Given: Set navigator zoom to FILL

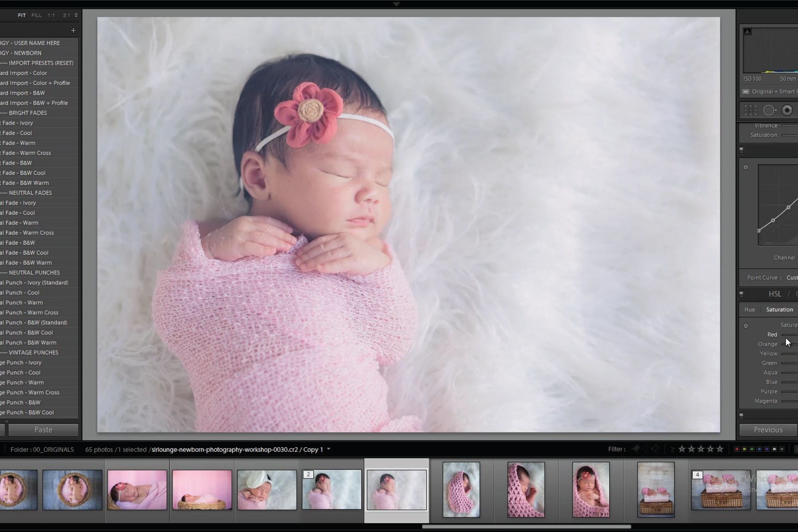Looking at the screenshot, I should [37, 15].
